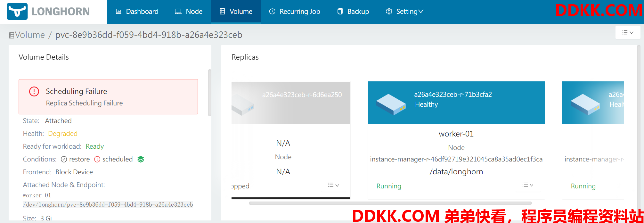This screenshot has width=644, height=223.
Task: Click replica name a26a4e323ceb-r-6d6ea250
Action: click(302, 95)
